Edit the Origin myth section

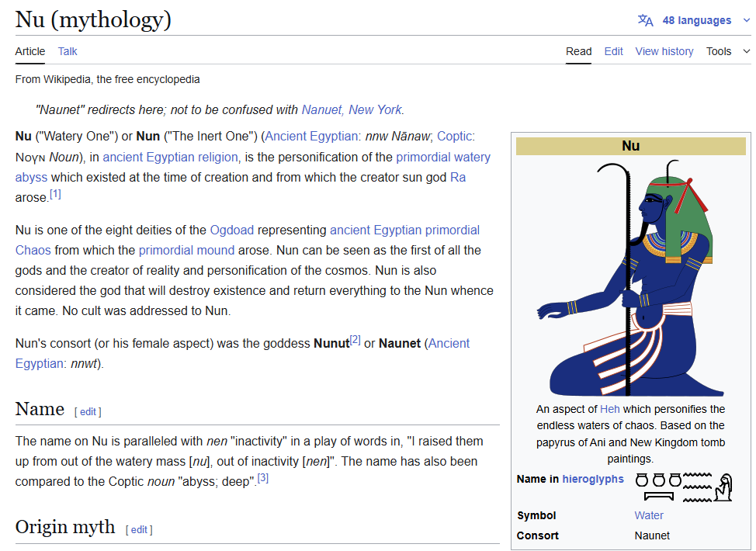139,530
